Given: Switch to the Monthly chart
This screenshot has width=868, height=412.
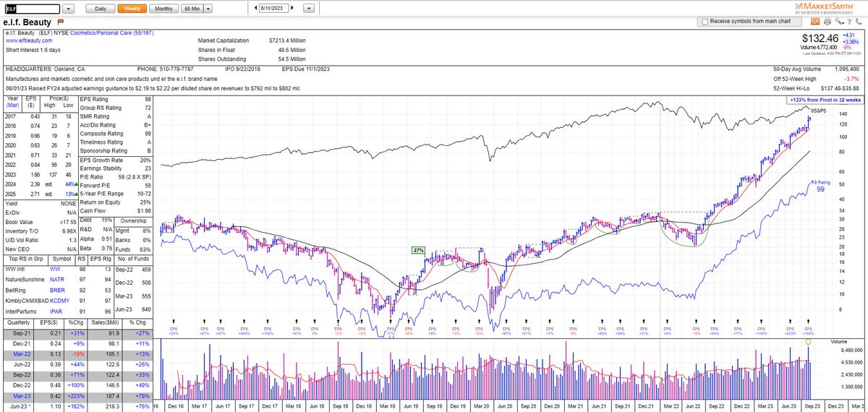Looking at the screenshot, I should tap(163, 8).
